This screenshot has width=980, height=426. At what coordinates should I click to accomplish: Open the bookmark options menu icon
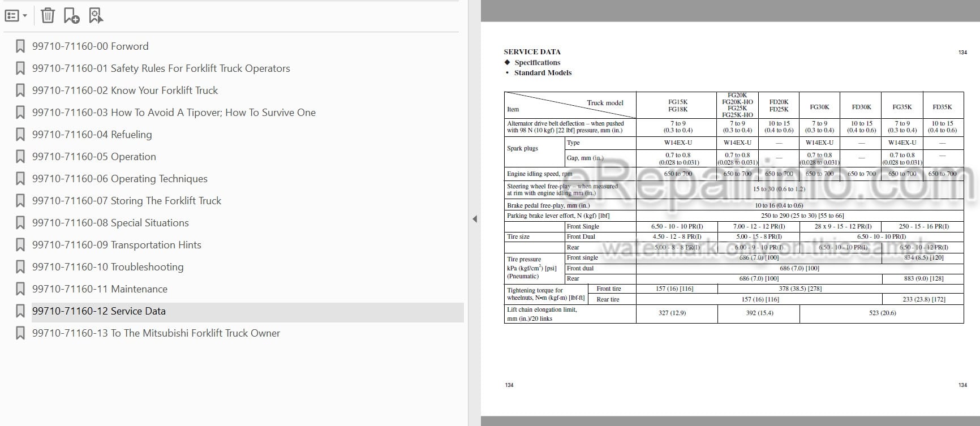(15, 16)
